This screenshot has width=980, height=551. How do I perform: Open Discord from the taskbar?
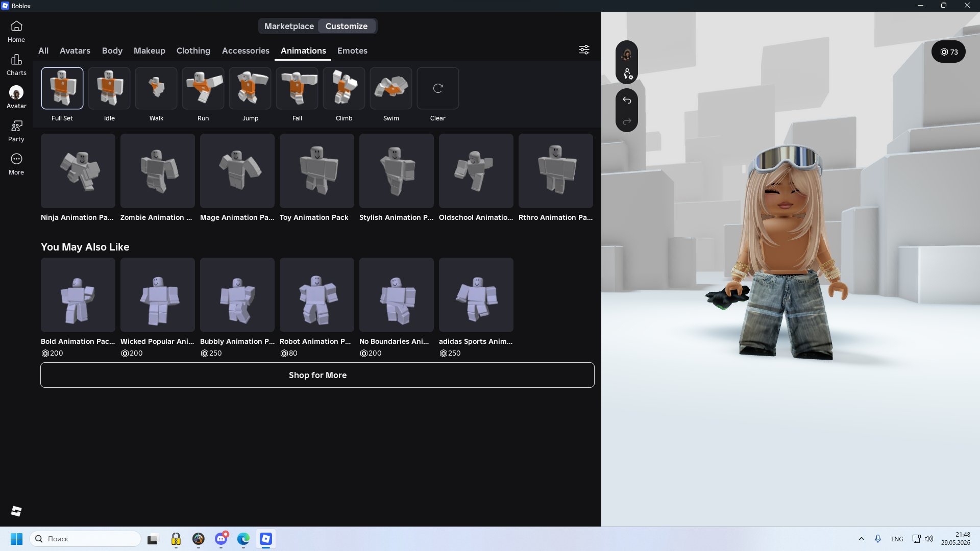(221, 539)
